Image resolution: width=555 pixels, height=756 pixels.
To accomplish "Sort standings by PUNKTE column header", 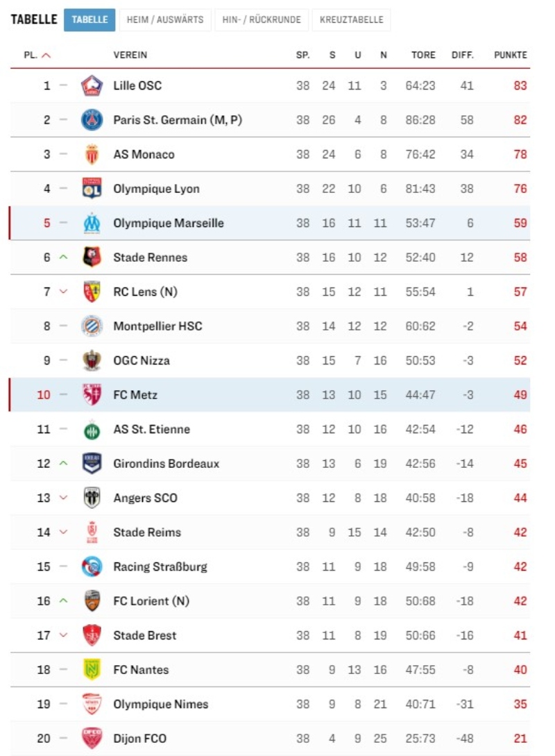I will pos(510,55).
